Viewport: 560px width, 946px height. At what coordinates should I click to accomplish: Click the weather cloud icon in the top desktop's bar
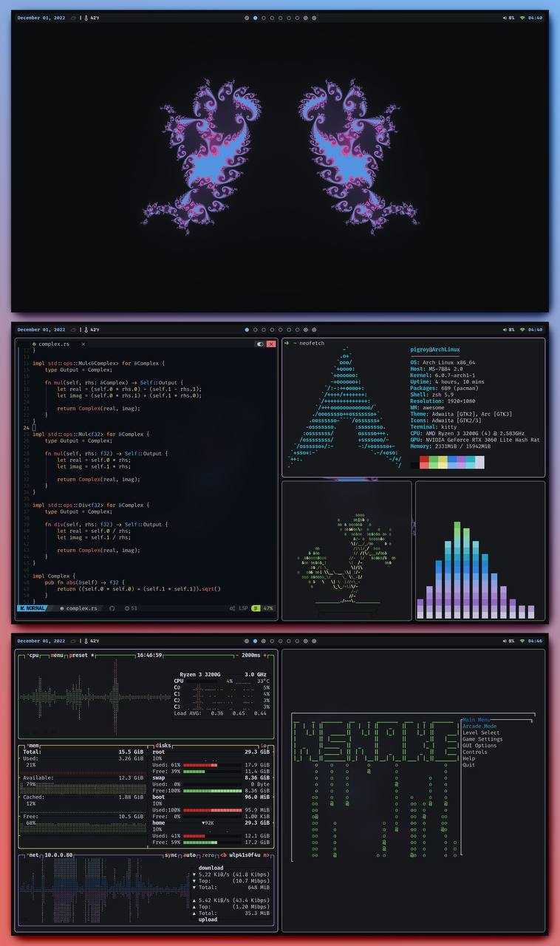73,18
